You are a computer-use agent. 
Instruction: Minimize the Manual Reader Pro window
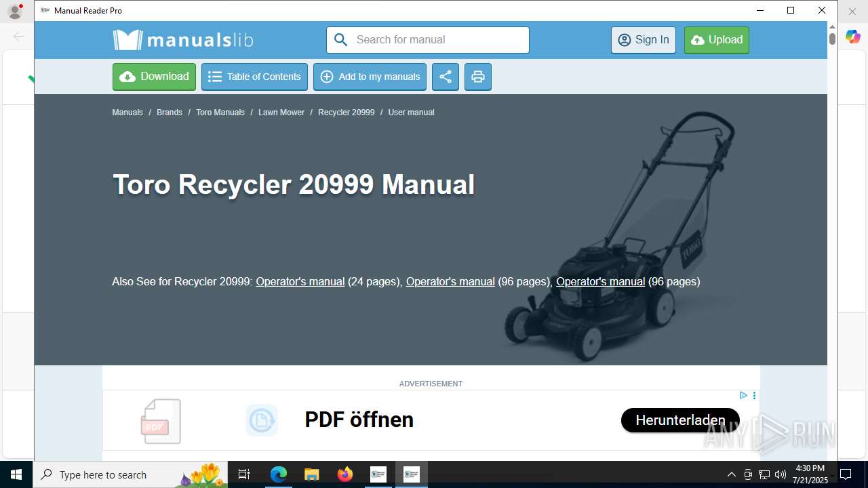759,10
